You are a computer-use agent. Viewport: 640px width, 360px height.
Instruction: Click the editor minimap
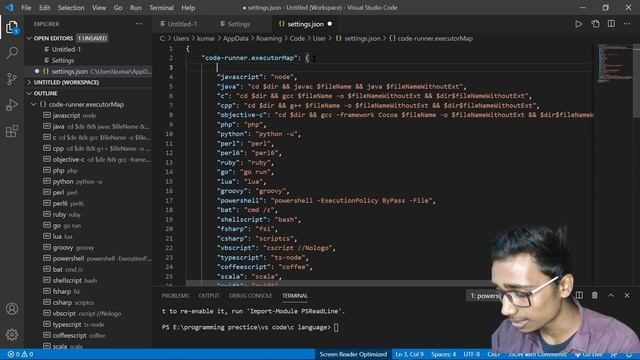point(616,63)
